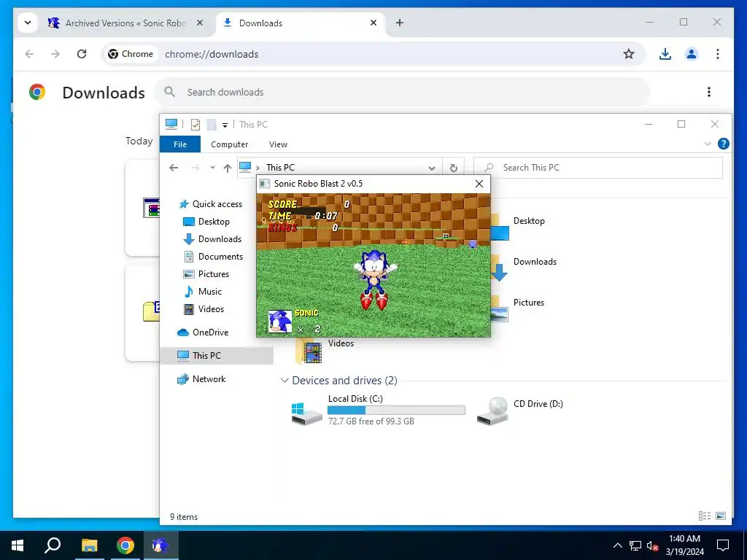Screen dimensions: 747x560
Task: Click the Chrome address bar URL
Action: [x=212, y=54]
